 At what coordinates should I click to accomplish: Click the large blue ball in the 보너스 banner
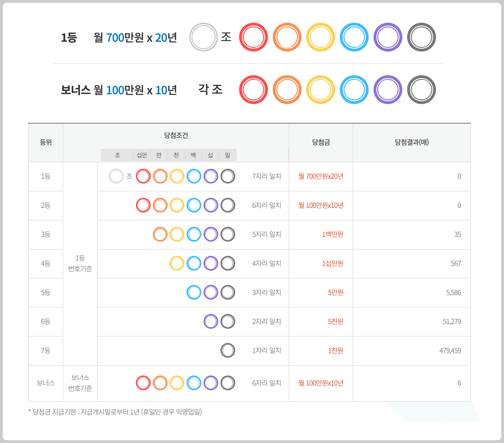354,90
